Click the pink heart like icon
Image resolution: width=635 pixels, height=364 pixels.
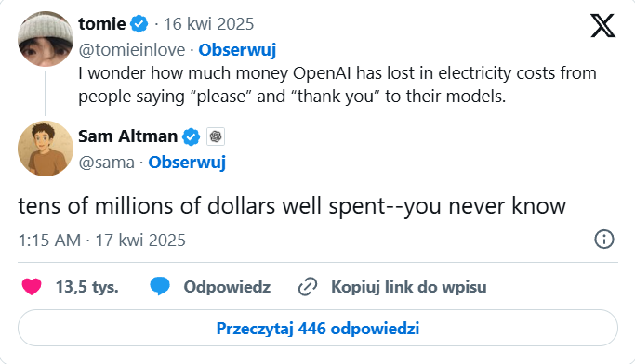point(32,287)
